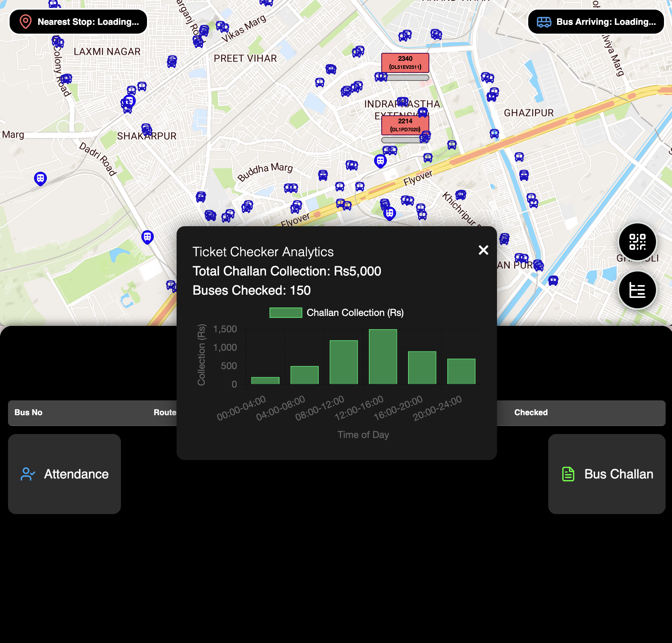
Task: Click the bus icon in Bus Arriving pill
Action: tap(545, 22)
